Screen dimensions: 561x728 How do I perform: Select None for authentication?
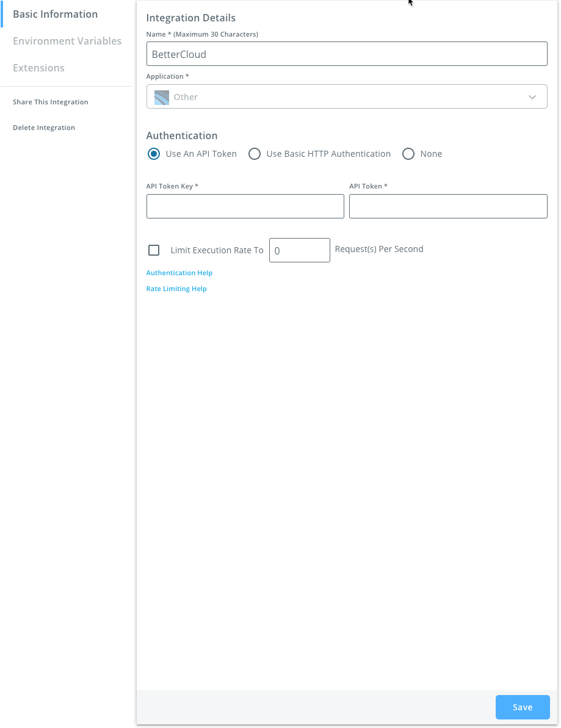[x=408, y=154]
